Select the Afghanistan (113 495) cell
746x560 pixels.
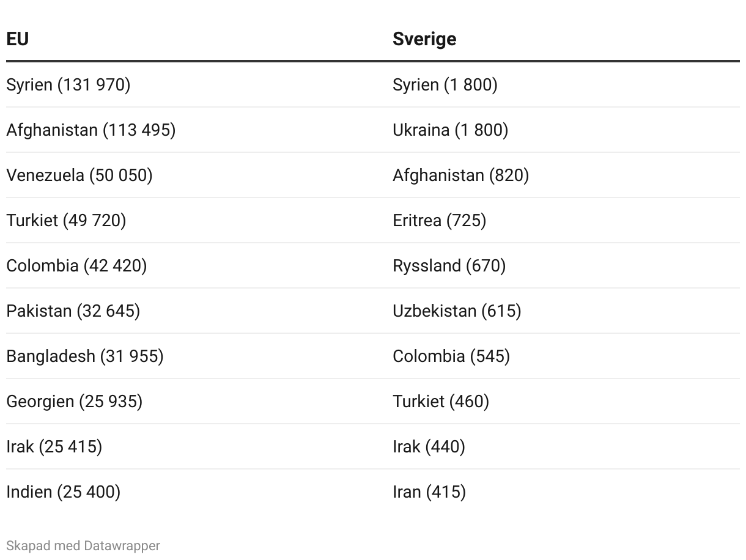click(91, 130)
